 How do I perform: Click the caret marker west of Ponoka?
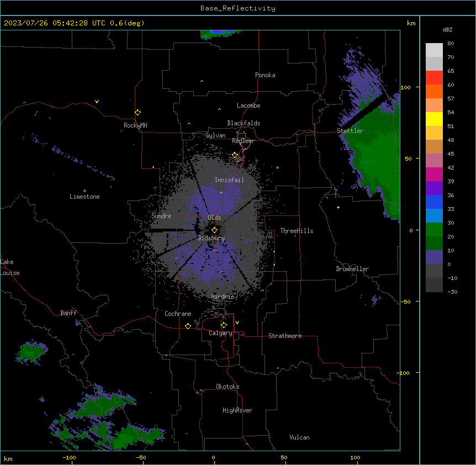click(202, 81)
